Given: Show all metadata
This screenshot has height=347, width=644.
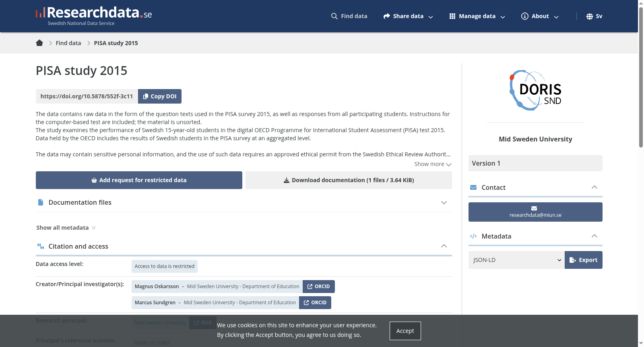Looking at the screenshot, I should tap(66, 228).
